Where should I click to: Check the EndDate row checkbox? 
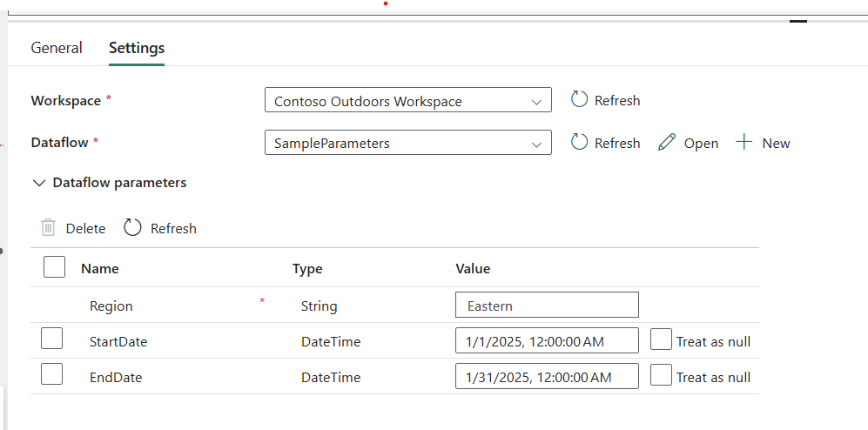[x=52, y=375]
